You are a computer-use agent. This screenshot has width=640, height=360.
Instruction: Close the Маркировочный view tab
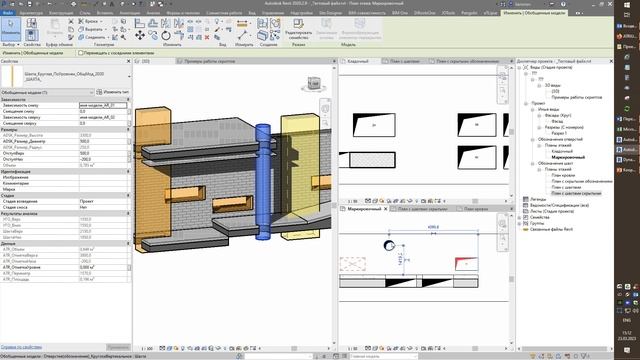tap(385, 209)
